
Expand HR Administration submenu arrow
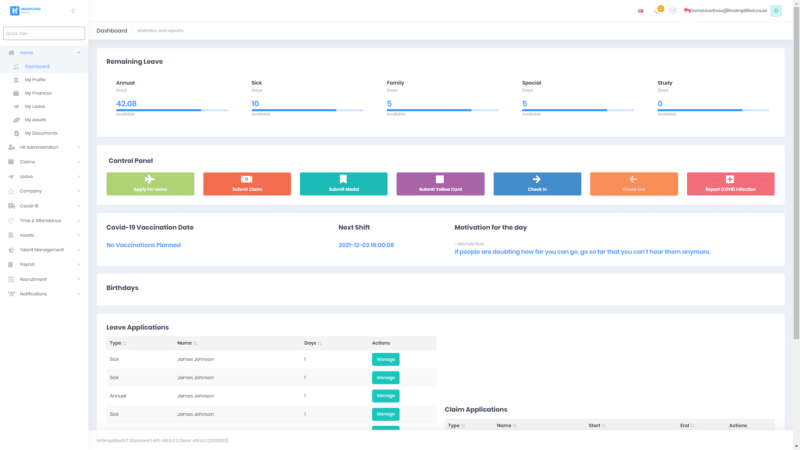[x=79, y=147]
